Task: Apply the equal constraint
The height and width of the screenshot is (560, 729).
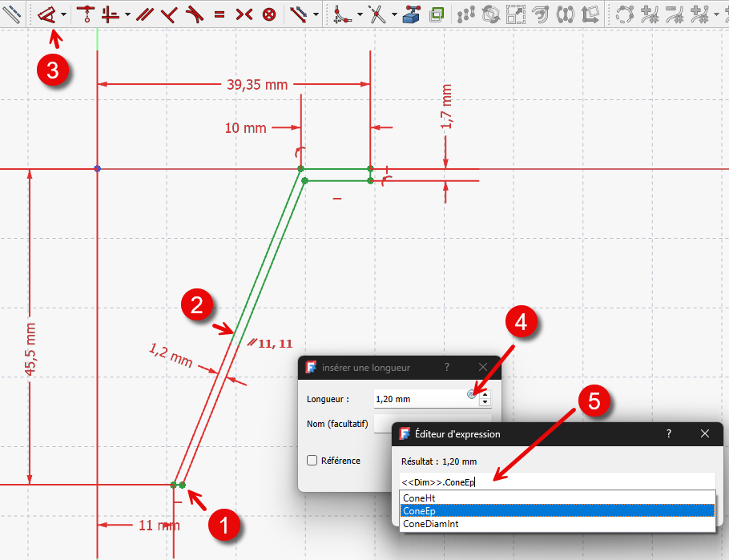Action: pyautogui.click(x=220, y=14)
